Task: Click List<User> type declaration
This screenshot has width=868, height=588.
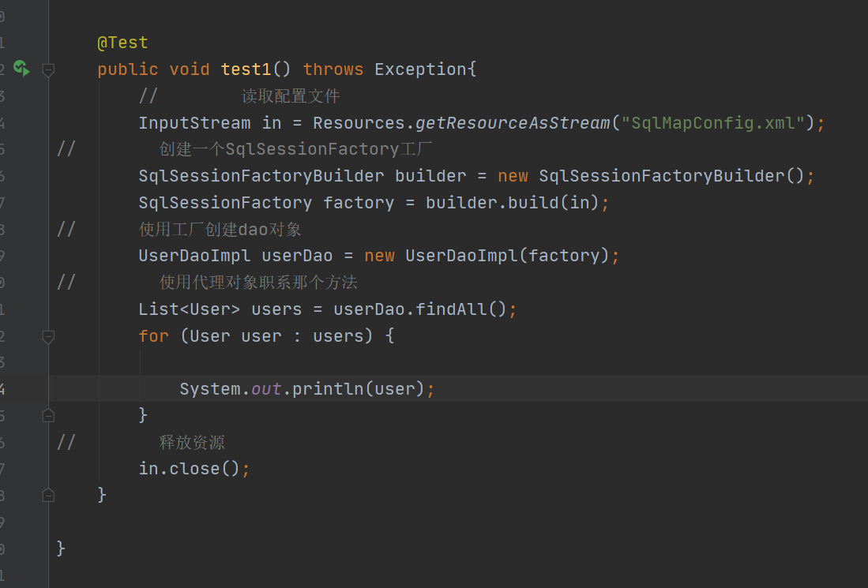Action: tap(190, 309)
